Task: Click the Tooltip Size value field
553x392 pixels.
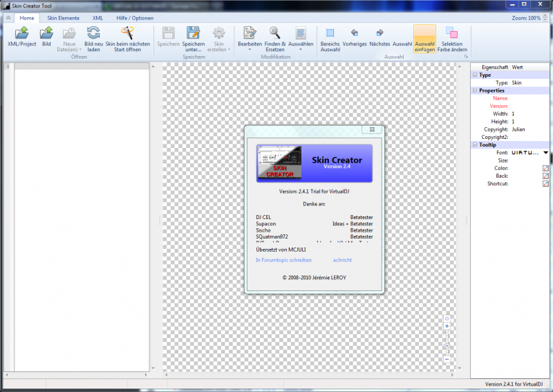Action: [x=529, y=160]
